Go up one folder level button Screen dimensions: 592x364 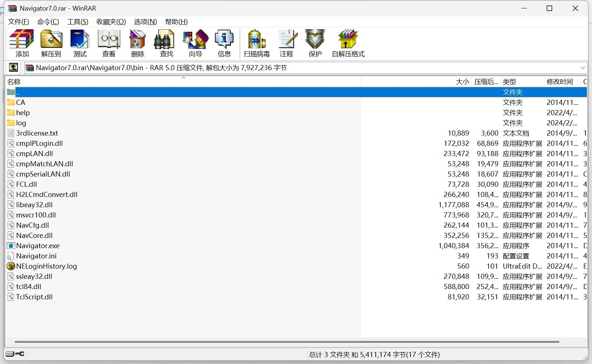[x=14, y=68]
